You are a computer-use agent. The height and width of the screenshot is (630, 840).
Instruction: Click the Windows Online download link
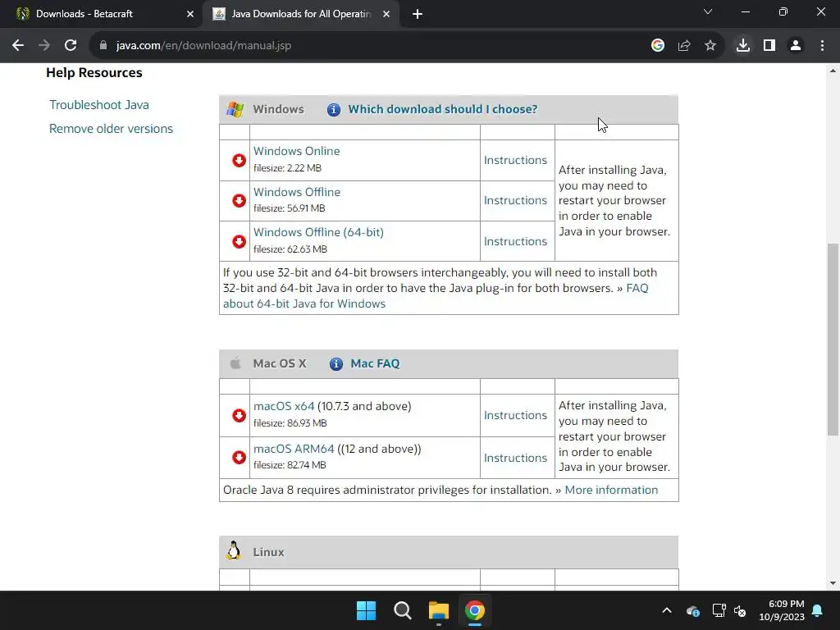point(296,151)
